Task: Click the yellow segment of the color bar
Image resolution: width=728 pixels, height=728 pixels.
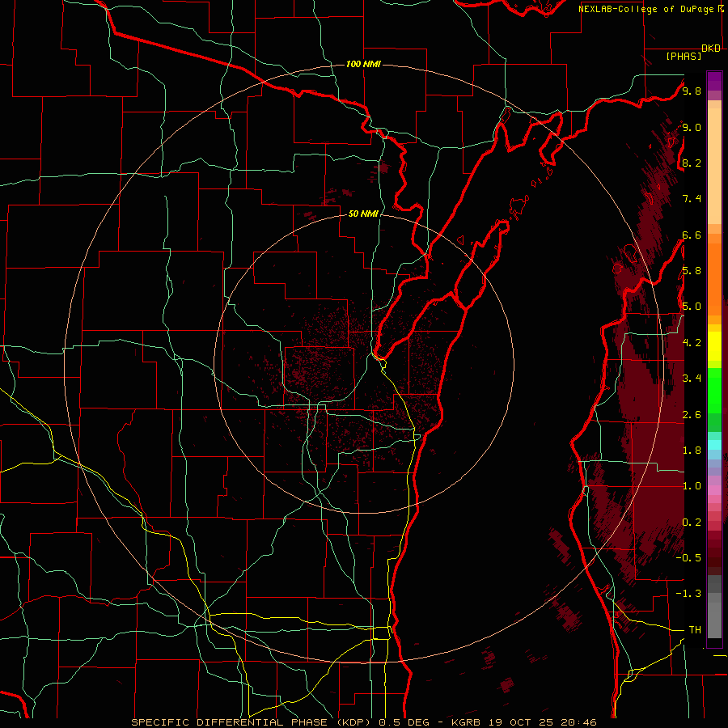Action: [x=714, y=346]
